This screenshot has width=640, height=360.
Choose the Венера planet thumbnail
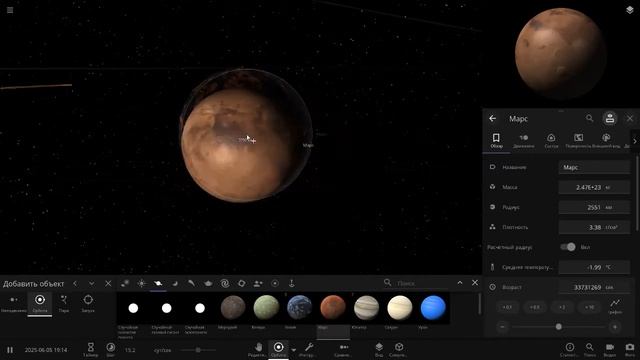(266, 308)
